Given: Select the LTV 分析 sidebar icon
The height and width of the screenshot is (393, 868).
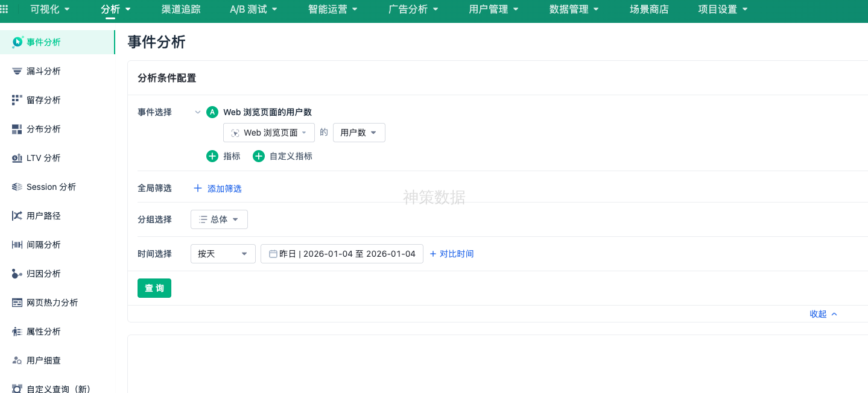Looking at the screenshot, I should [x=17, y=157].
